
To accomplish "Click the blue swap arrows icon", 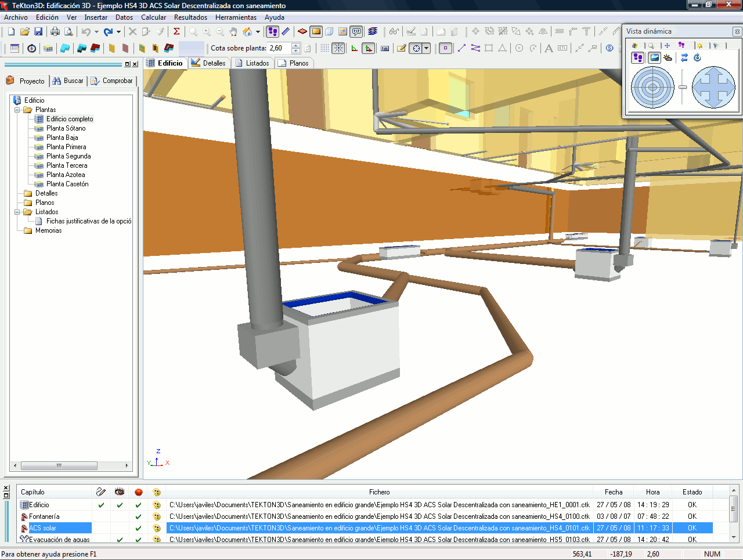I will (684, 57).
